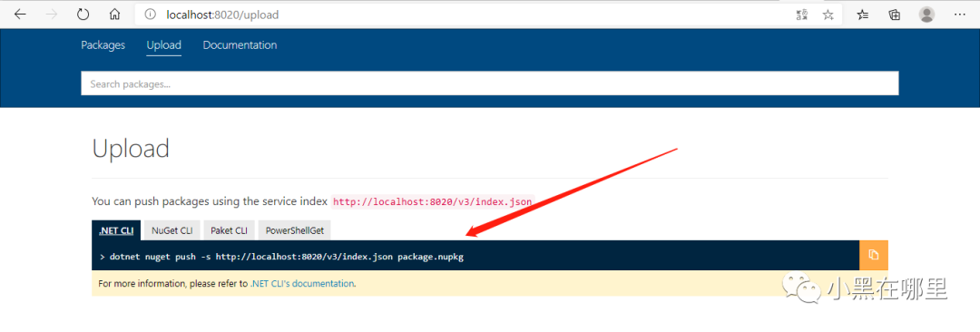Click the browser forward arrow
This screenshot has width=980, height=332.
point(51,15)
